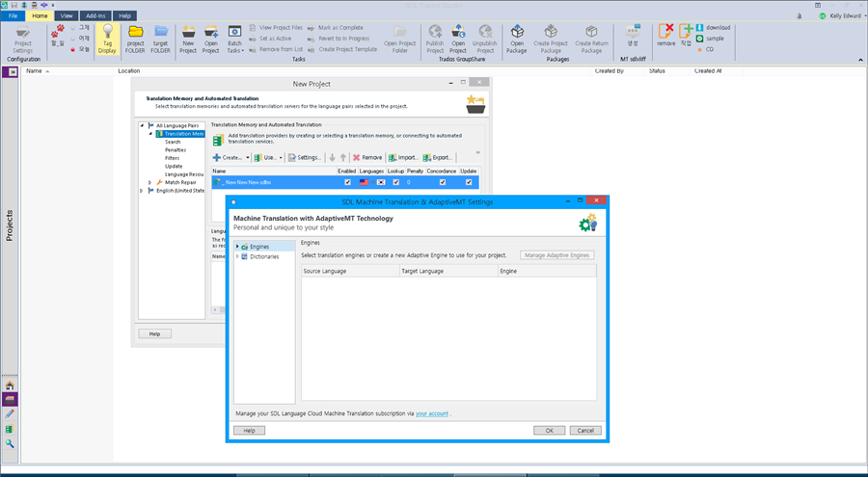Screen dimensions: 868x477
Task: Click Help button in New Project window
Action: coord(155,333)
